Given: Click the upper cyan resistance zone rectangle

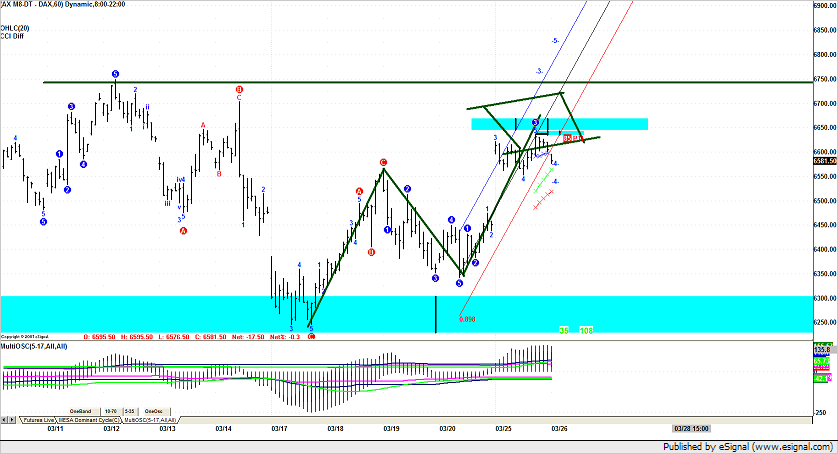Looking at the screenshot, I should (x=559, y=124).
